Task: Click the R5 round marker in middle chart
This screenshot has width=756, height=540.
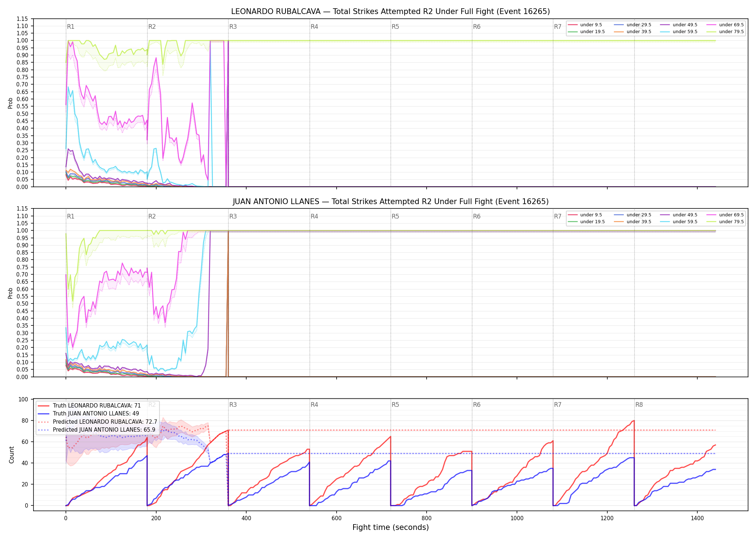Action: click(395, 216)
